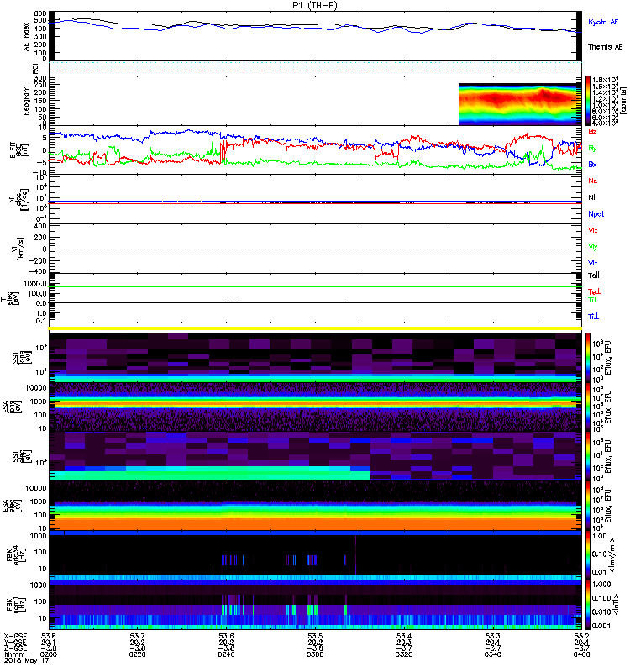Image resolution: width=630 pixels, height=672 pixels.
Task: Click the X-GSE value '53.4'
Action: click(404, 636)
